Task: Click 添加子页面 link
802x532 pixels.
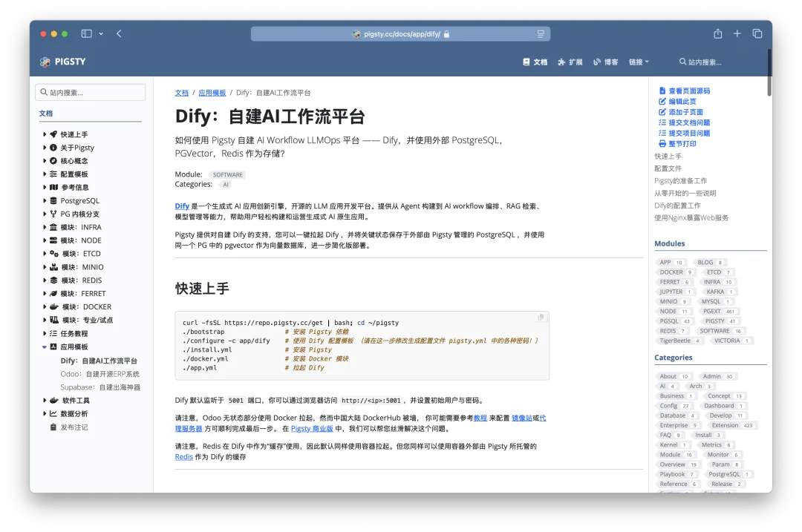Action: coord(681,112)
